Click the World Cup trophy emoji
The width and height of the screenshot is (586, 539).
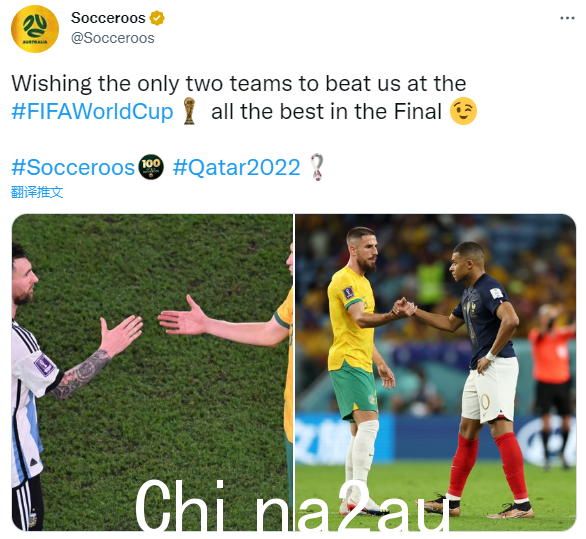click(189, 111)
